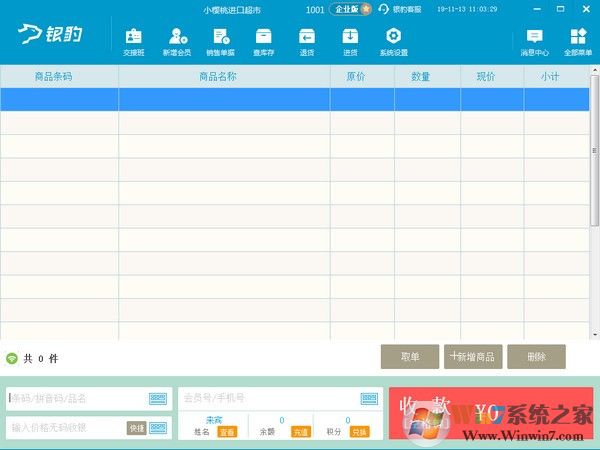Click the orange 充值 recharge button
The width and height of the screenshot is (600, 450).
pyautogui.click(x=301, y=432)
